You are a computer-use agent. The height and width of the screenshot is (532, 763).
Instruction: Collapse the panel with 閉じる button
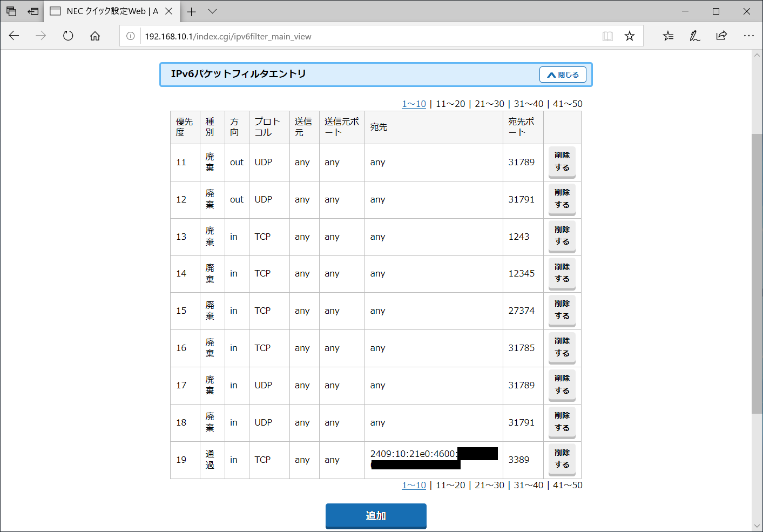pyautogui.click(x=563, y=75)
